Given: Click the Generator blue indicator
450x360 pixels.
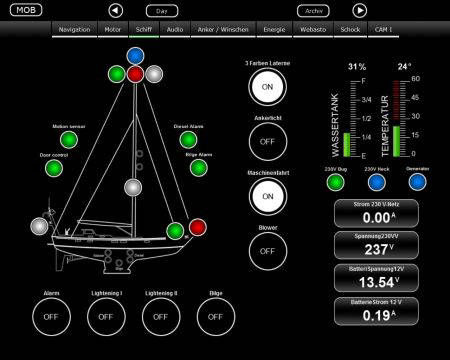Looking at the screenshot, I should pos(417,182).
